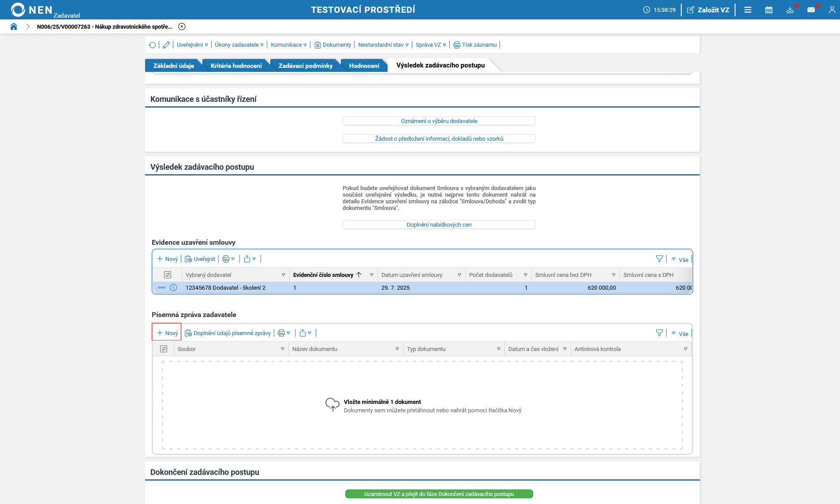Image resolution: width=840 pixels, height=504 pixels.
Task: Open the calendar icon in header
Action: coord(769,10)
